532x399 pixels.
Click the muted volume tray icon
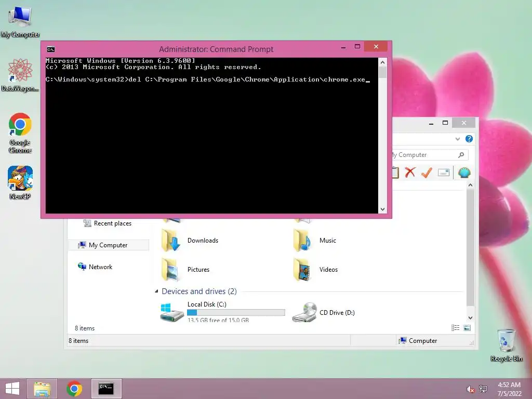coord(470,389)
